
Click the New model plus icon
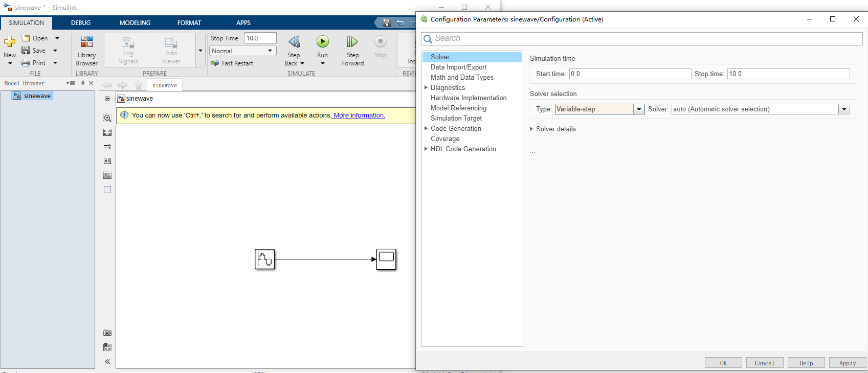pyautogui.click(x=10, y=41)
